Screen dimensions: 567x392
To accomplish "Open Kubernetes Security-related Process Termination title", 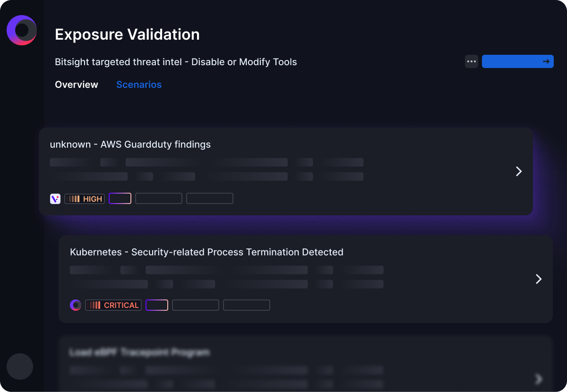I will pyautogui.click(x=206, y=252).
